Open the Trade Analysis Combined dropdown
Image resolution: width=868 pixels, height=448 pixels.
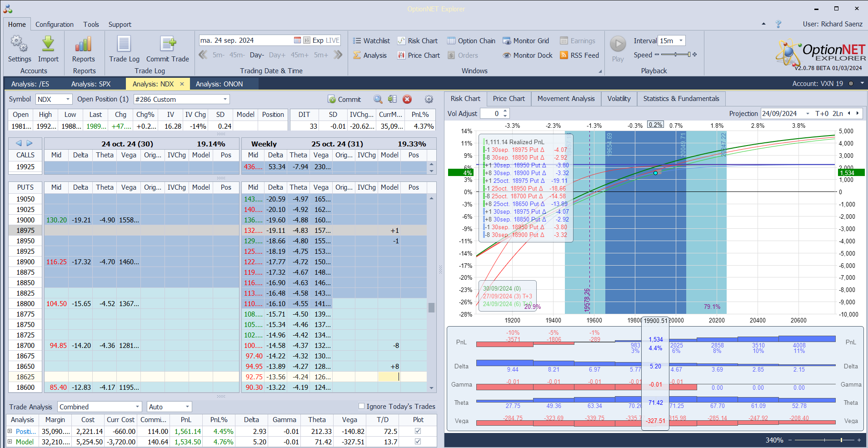click(x=138, y=407)
